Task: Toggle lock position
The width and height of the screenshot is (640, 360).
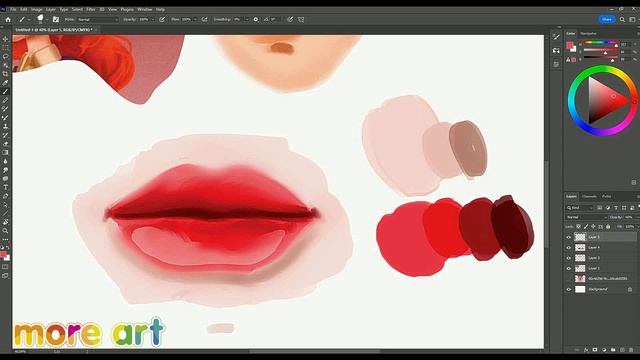Action: (593, 227)
